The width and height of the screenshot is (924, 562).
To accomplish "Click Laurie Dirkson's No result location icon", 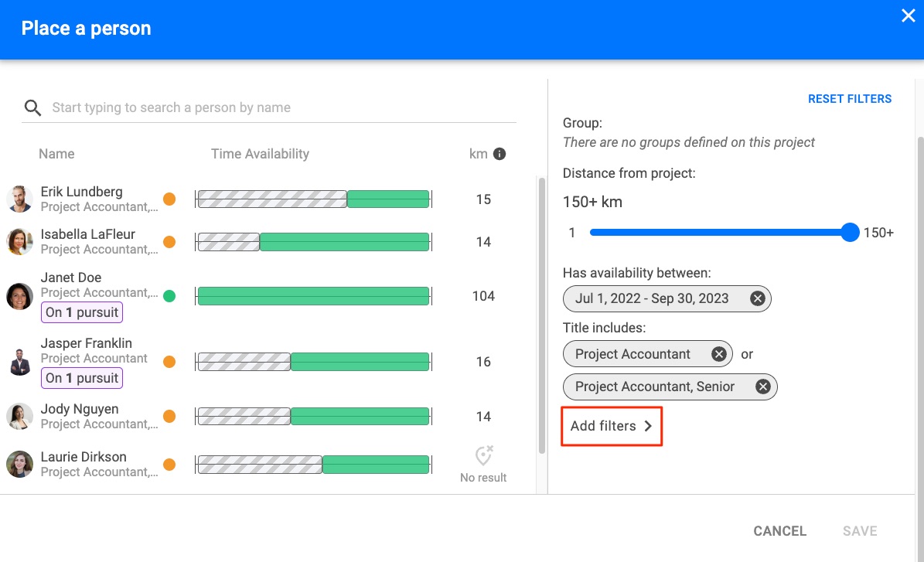I will pos(484,455).
